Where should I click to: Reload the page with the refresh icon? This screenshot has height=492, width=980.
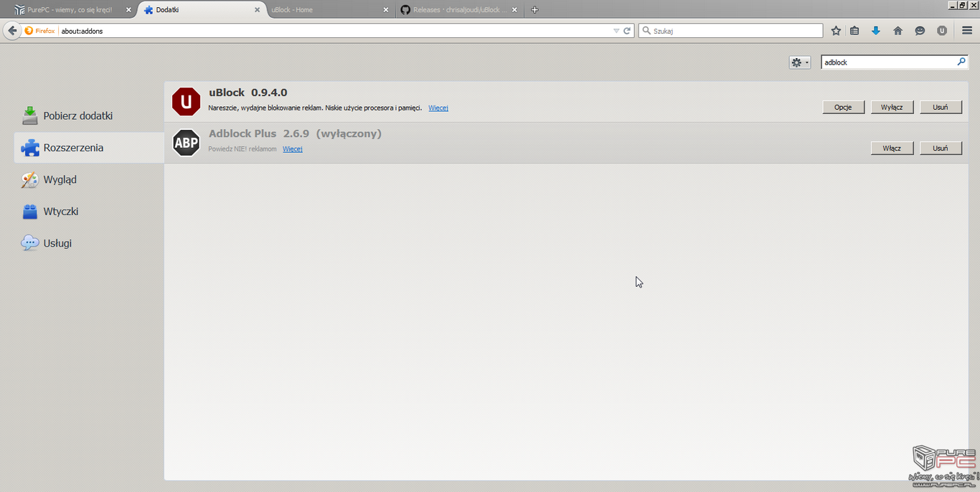[627, 31]
